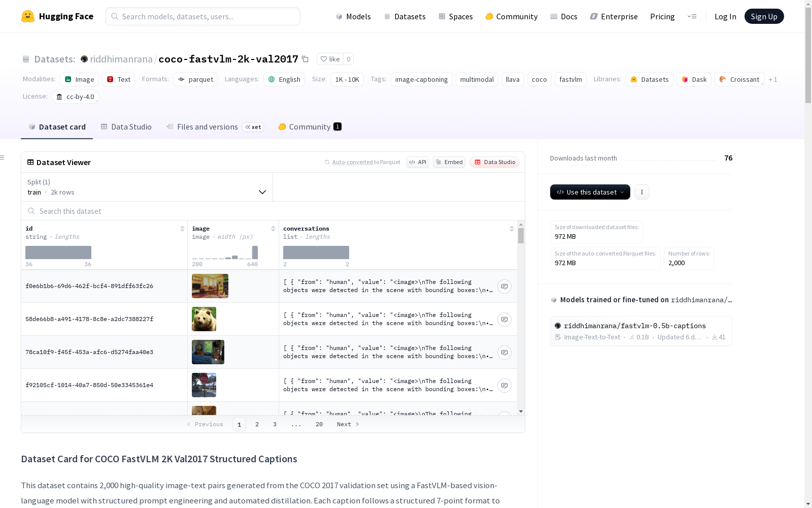Viewport: 812px width, 508px height.
Task: Open riddhimanrana user profile link
Action: pos(121,59)
